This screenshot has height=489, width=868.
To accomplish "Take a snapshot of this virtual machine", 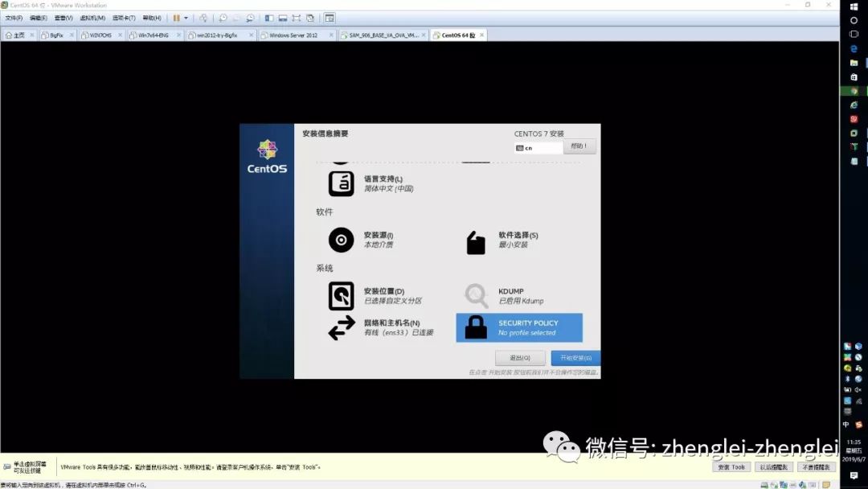I will click(223, 18).
